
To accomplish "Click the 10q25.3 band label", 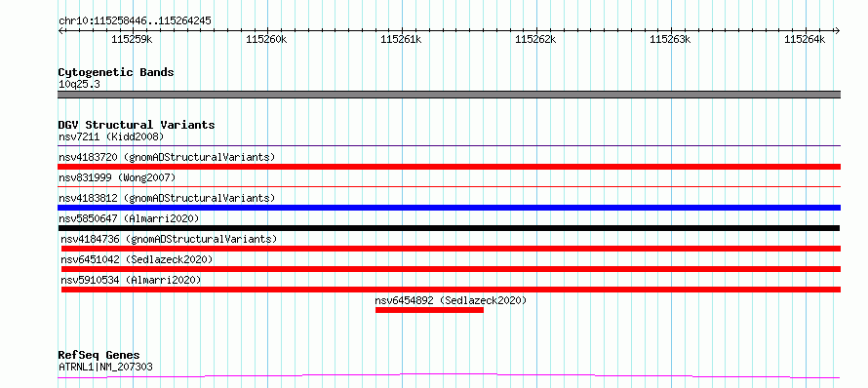I will tap(79, 84).
